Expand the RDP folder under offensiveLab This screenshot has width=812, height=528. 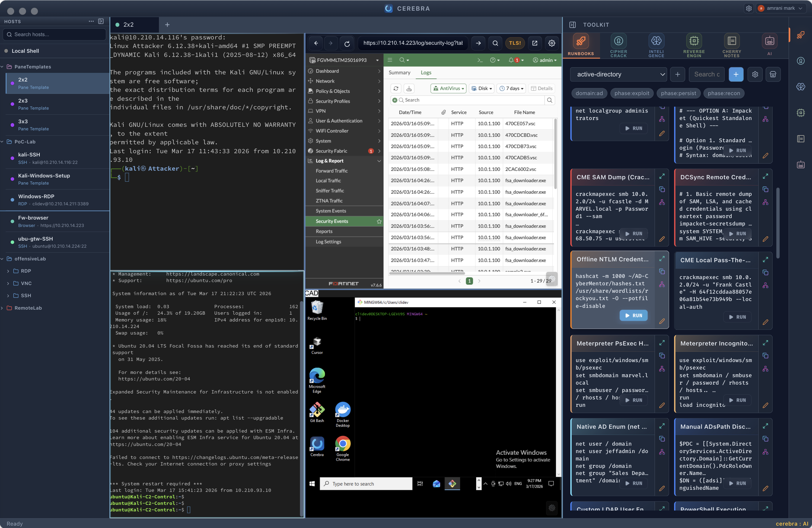(x=8, y=271)
